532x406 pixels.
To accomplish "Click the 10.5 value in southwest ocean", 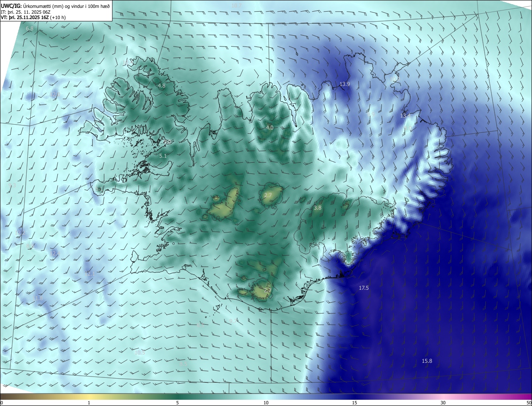I will coord(140,353).
